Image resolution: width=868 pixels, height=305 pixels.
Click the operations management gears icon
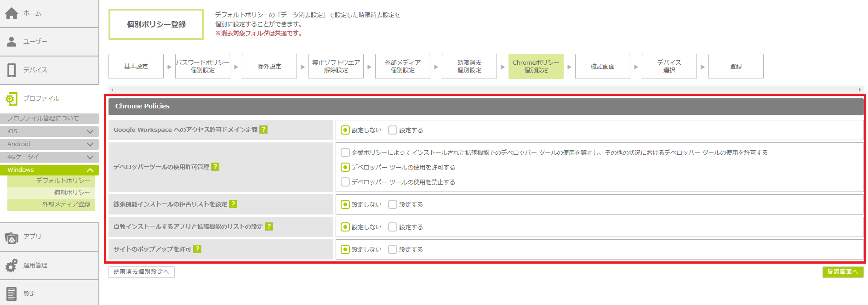[11, 265]
